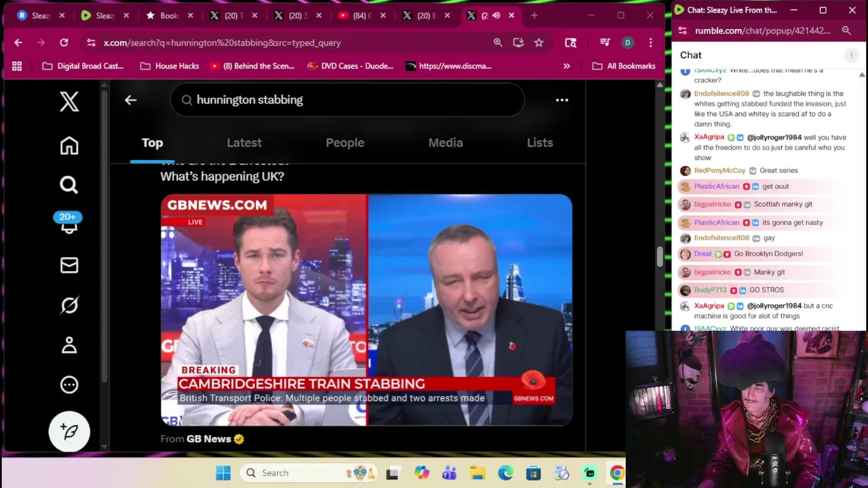The image size is (868, 488).
Task: Open the GB News source link
Action: 208,439
